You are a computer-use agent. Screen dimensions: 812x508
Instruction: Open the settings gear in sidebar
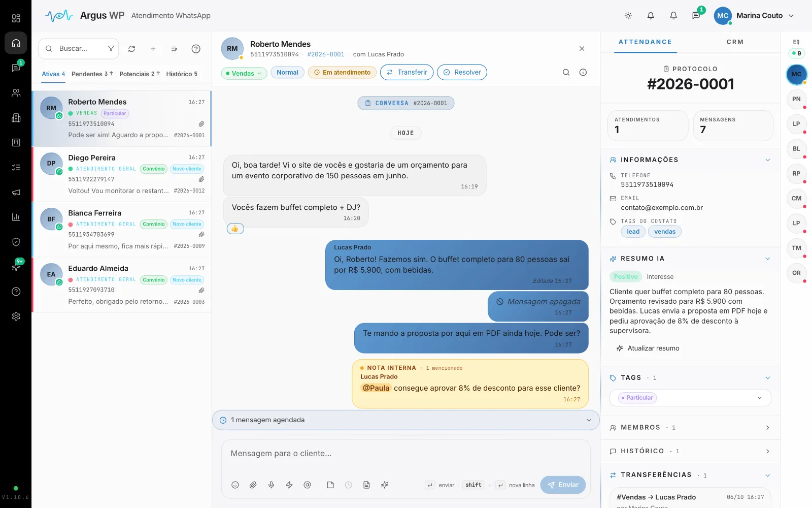pos(16,316)
